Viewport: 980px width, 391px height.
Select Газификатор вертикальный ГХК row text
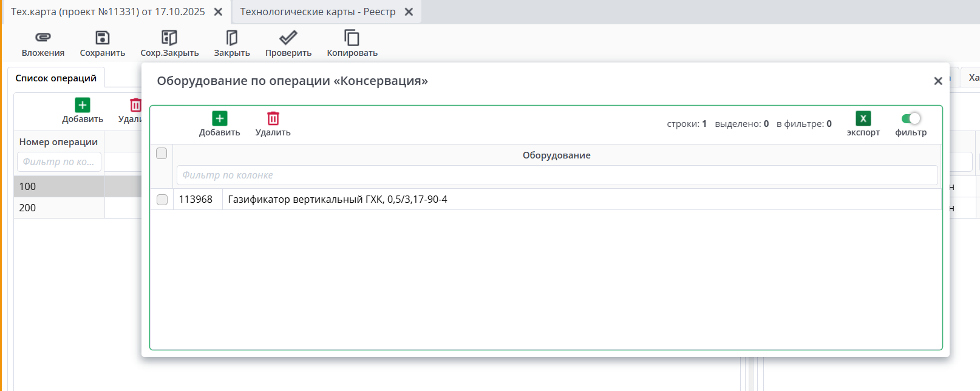338,199
